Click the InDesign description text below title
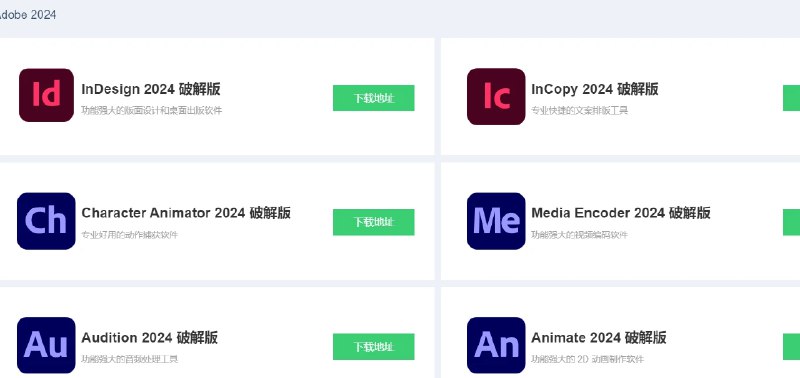This screenshot has height=378, width=800. pyautogui.click(x=152, y=110)
